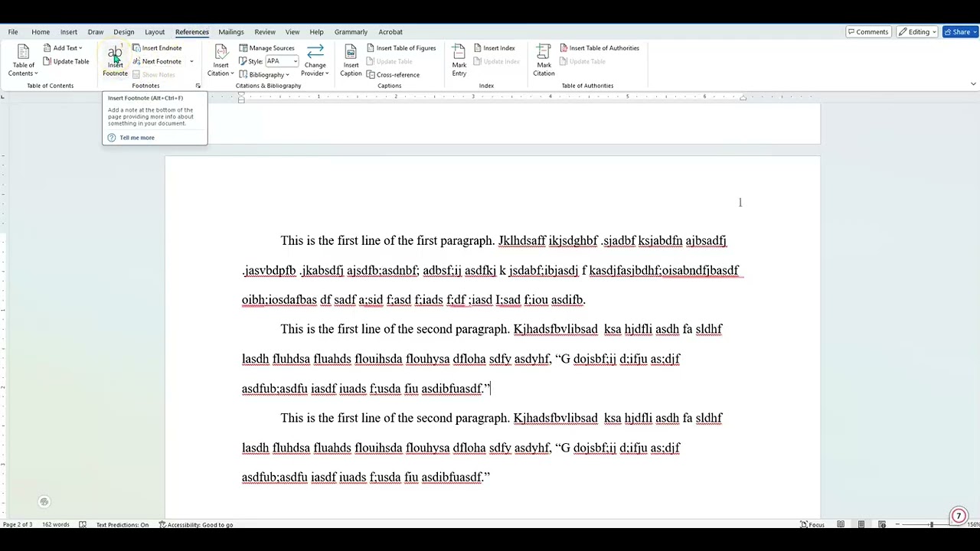The image size is (980, 551).
Task: Click the word 'Kjhadsfbvlibsad' in the second paragraph
Action: point(555,329)
